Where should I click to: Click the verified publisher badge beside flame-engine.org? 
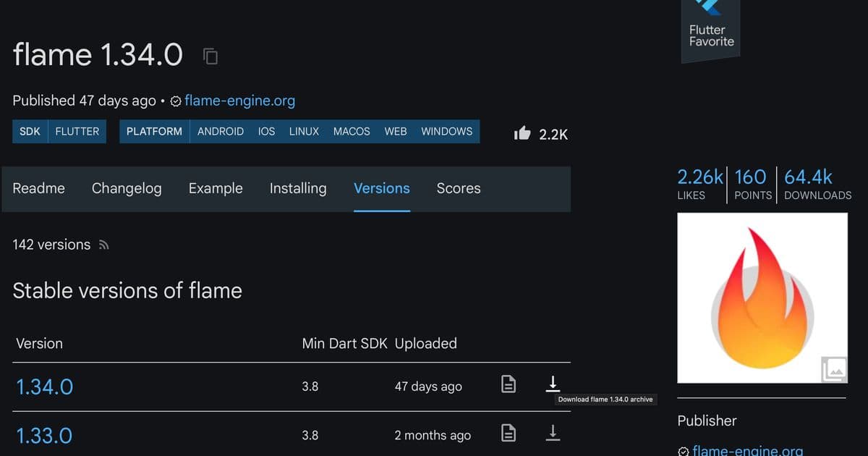[x=175, y=101]
